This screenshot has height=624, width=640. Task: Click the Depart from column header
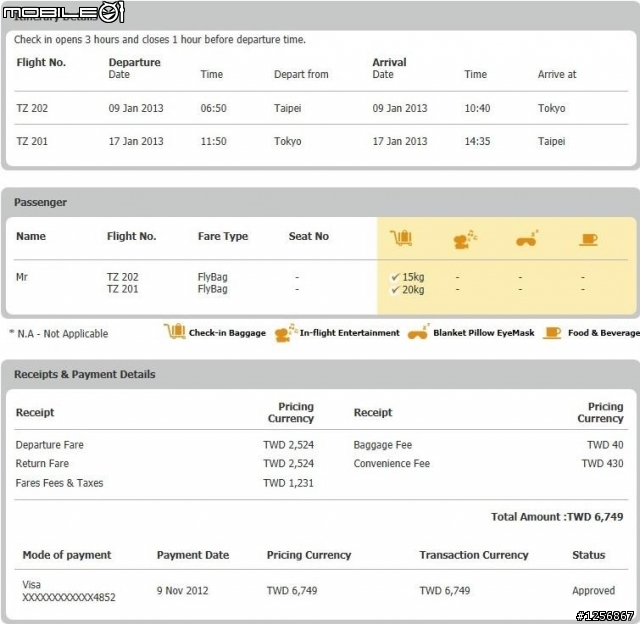tap(301, 74)
